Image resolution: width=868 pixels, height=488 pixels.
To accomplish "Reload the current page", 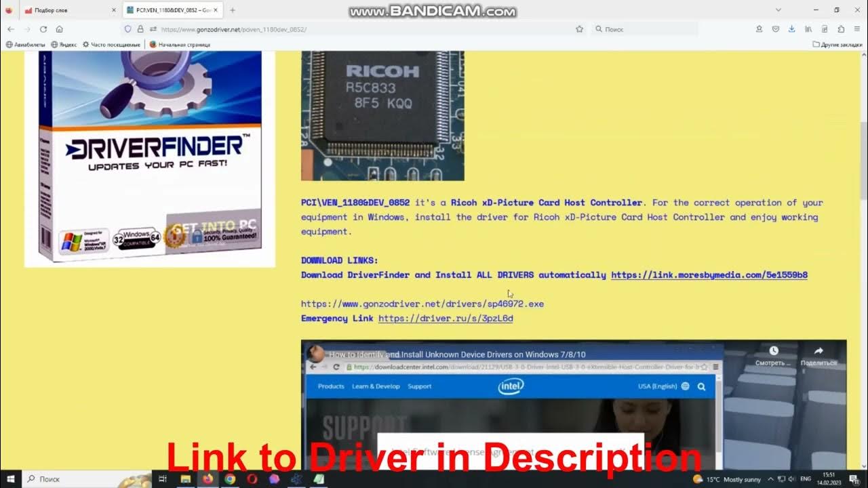I will coord(43,29).
